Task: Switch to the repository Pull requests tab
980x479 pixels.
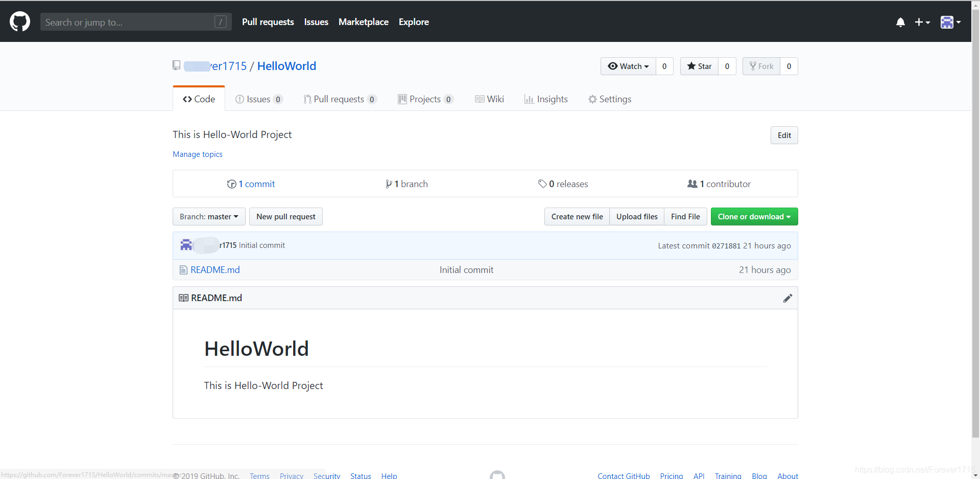Action: 340,99
